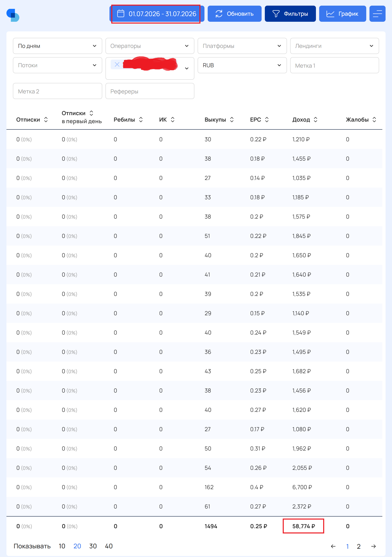
Task: Go to next page arrow
Action: coord(373,546)
